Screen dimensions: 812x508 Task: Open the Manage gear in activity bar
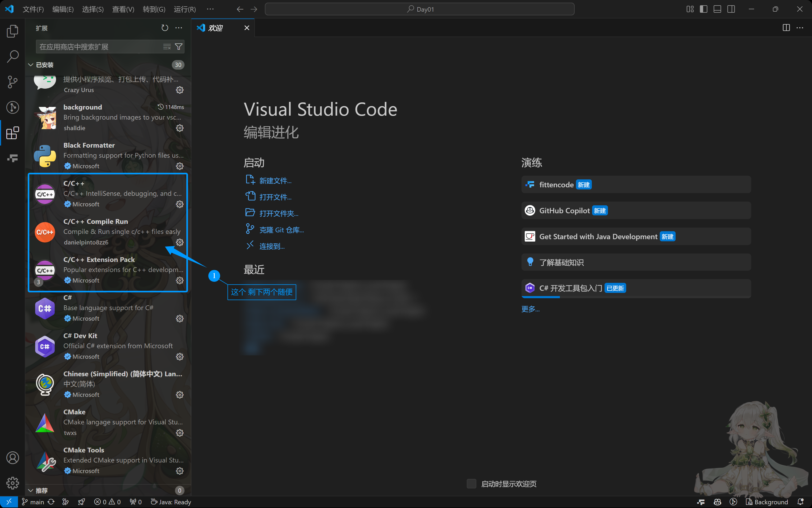pyautogui.click(x=12, y=483)
